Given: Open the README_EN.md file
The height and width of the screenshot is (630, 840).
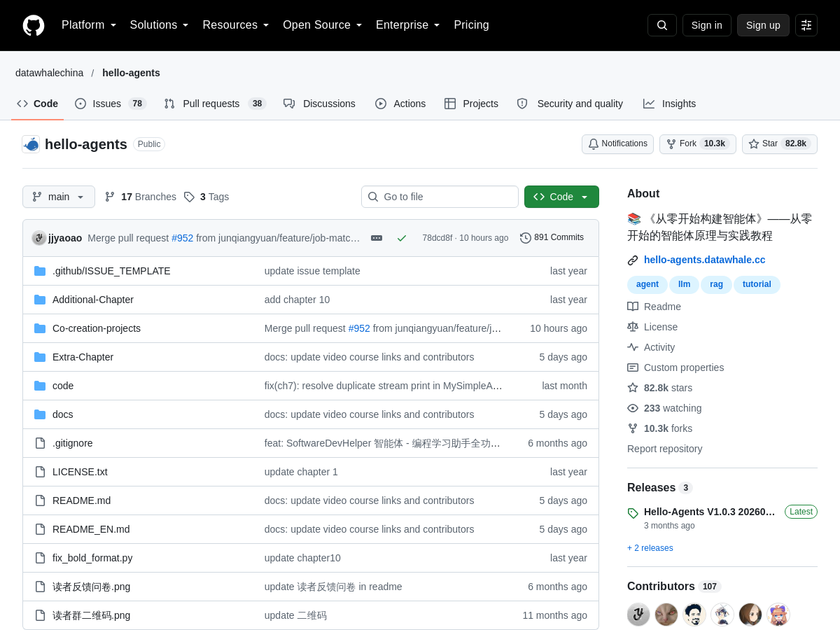Looking at the screenshot, I should (x=91, y=529).
